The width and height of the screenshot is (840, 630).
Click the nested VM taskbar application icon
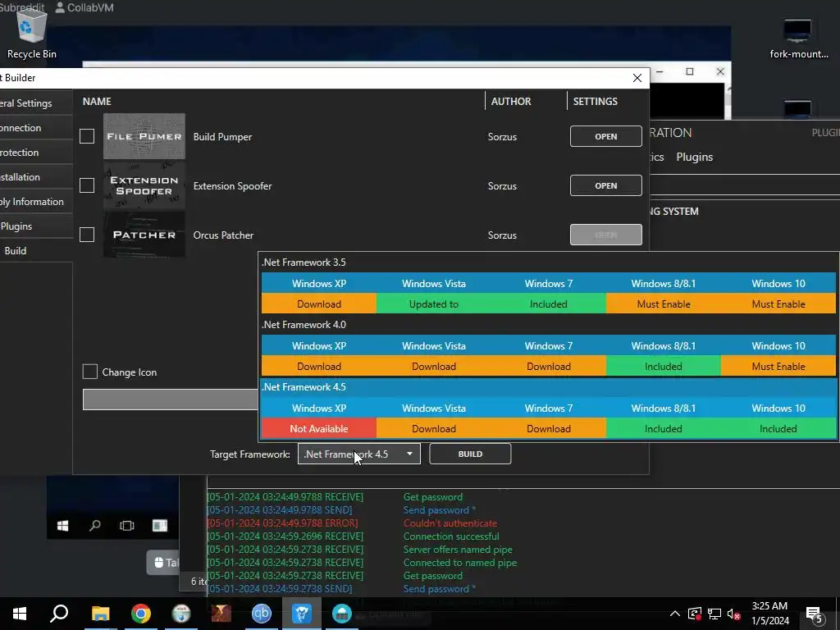click(160, 526)
